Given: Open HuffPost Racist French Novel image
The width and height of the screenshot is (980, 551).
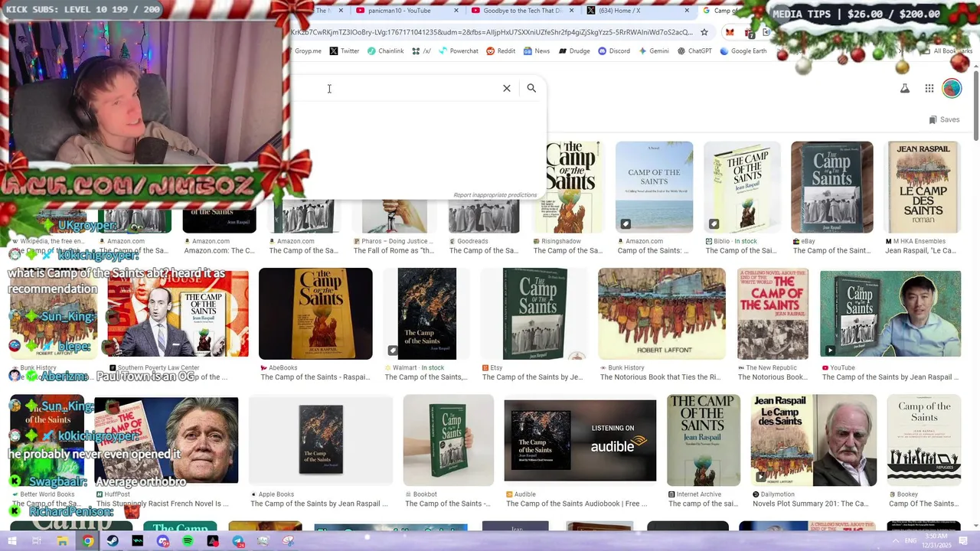Looking at the screenshot, I should pos(166,440).
